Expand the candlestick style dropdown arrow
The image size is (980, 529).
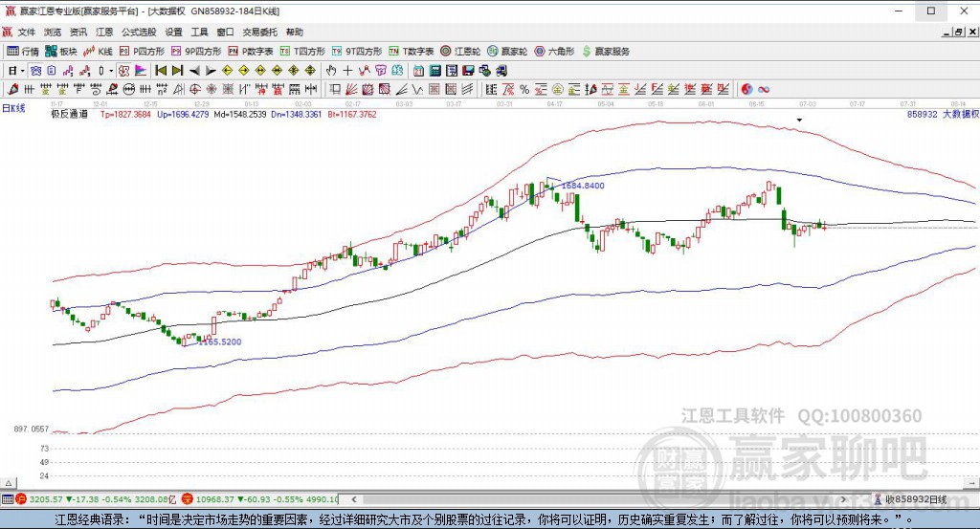click(x=111, y=71)
